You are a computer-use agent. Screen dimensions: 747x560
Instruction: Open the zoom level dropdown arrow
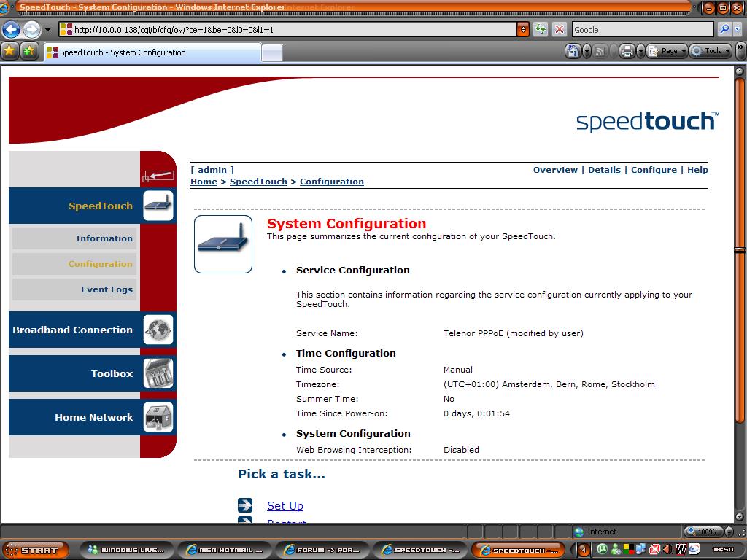click(x=729, y=532)
